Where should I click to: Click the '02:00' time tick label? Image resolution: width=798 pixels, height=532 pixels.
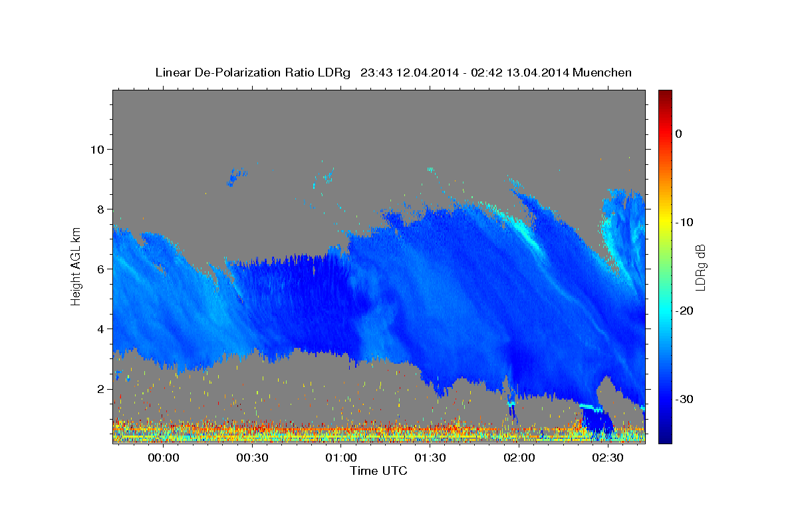click(519, 458)
